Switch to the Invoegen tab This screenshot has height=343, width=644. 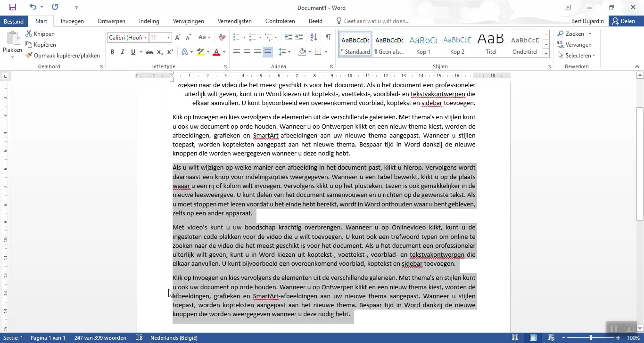point(72,21)
